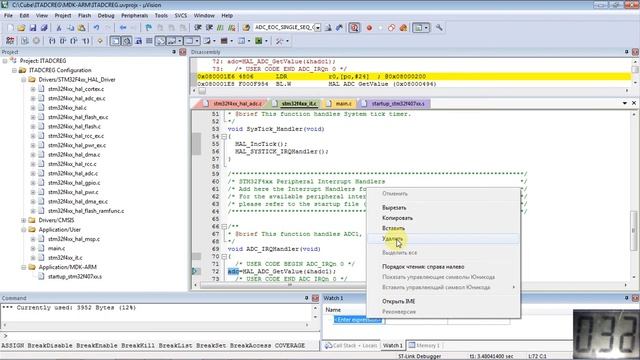Click the Enter expression field in Watch 1

(x=358, y=320)
